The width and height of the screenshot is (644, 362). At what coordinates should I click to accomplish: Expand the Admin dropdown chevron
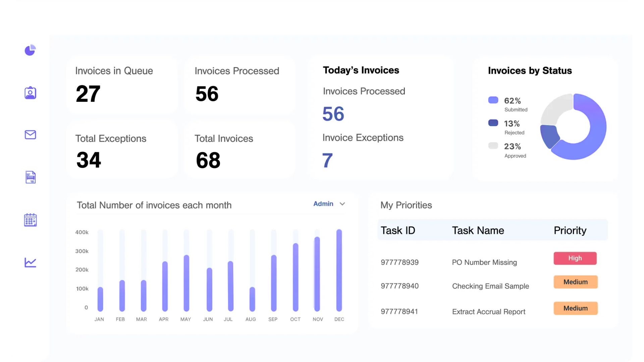[x=342, y=204]
